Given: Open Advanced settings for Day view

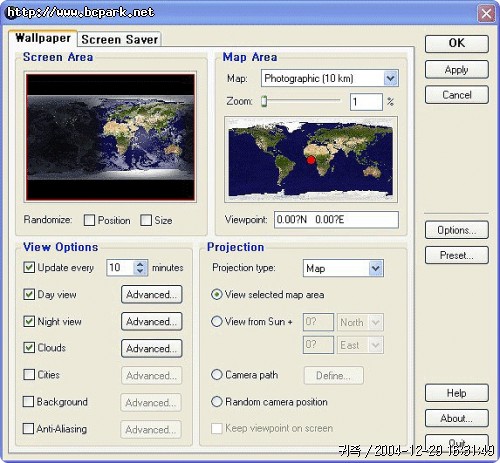Looking at the screenshot, I should (152, 294).
